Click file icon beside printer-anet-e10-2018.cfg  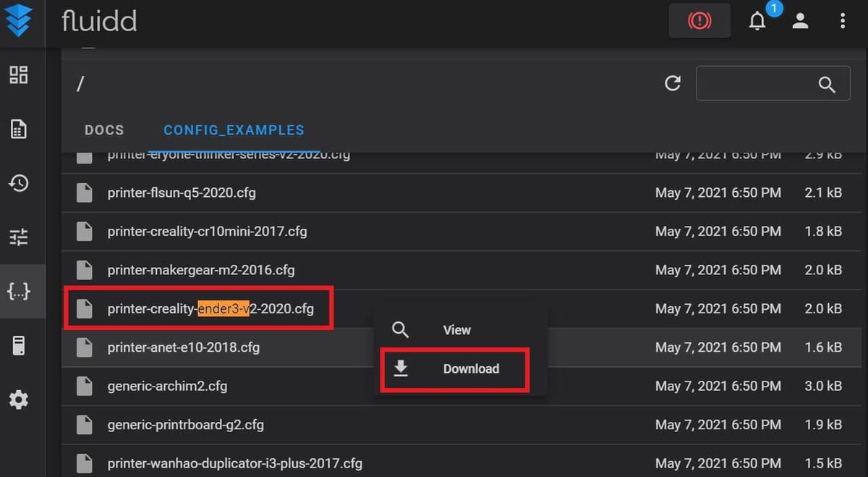(x=85, y=347)
